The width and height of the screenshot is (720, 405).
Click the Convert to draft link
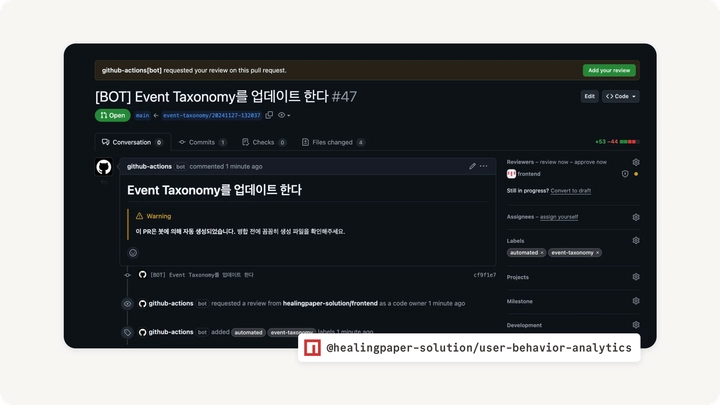(x=571, y=191)
